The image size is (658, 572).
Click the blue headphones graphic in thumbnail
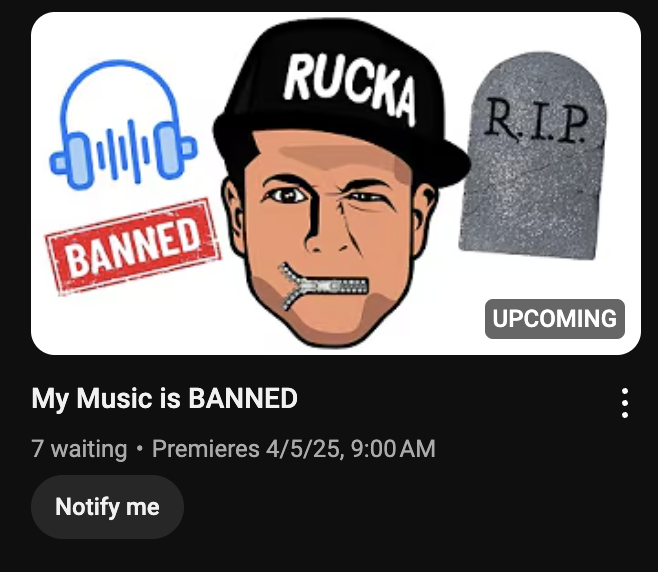point(123,124)
